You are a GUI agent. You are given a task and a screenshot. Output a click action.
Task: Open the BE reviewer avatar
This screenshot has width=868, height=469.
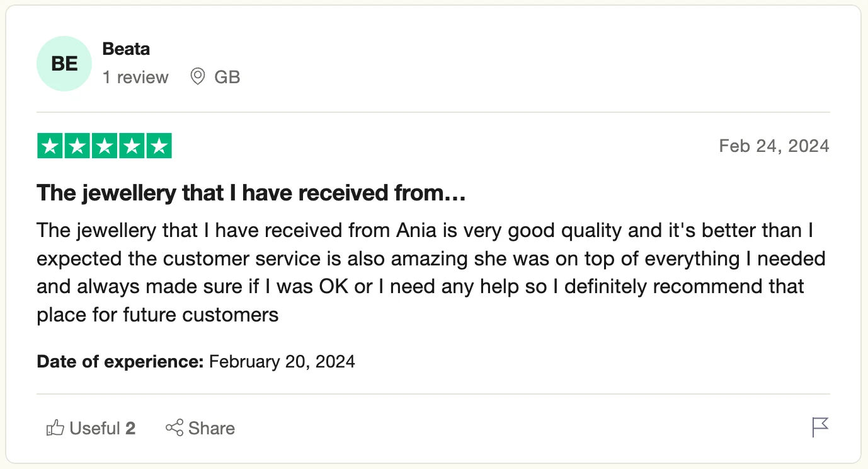pos(64,64)
